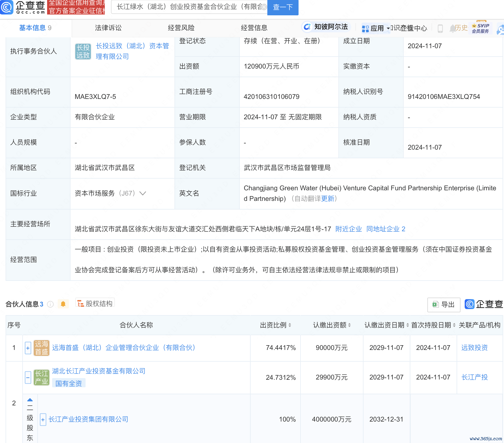The image size is (504, 443).
Task: Click the Qichacha logo beside 导出
Action: pos(484,304)
